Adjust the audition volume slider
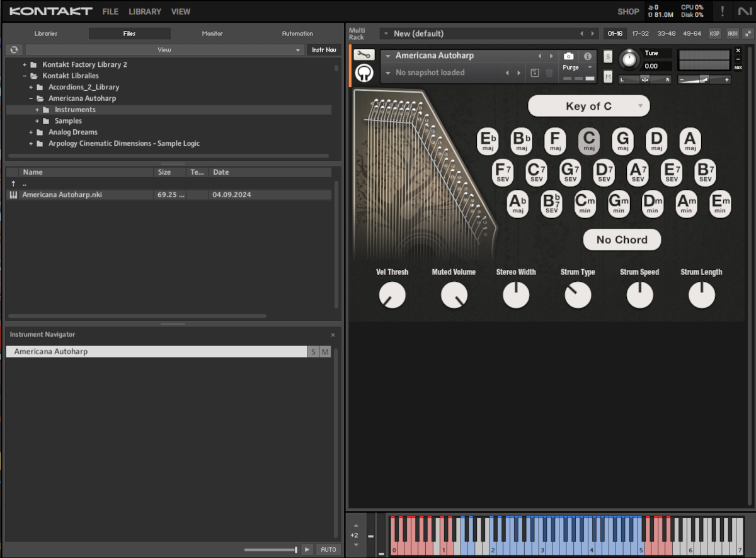Screen dimensions: 756x558 [271, 550]
